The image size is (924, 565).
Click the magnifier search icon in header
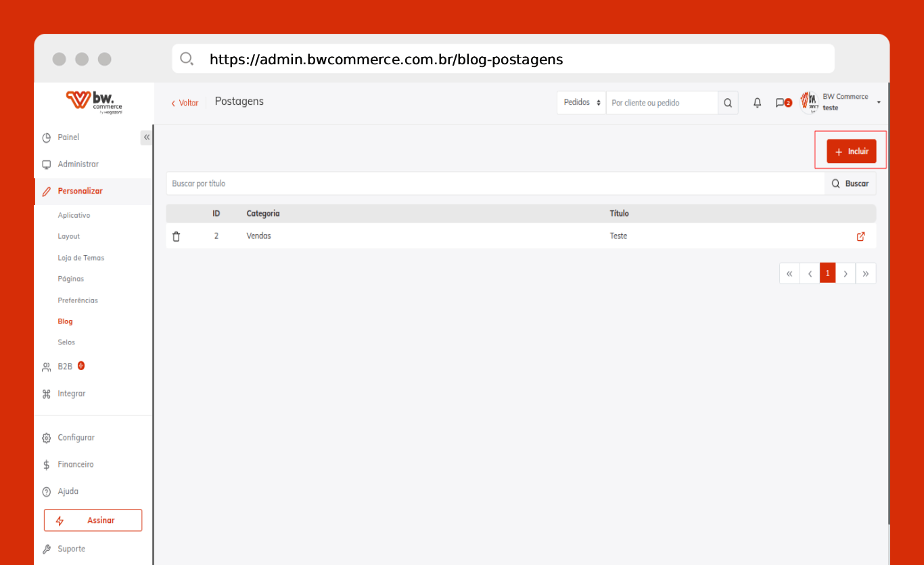[x=728, y=103]
